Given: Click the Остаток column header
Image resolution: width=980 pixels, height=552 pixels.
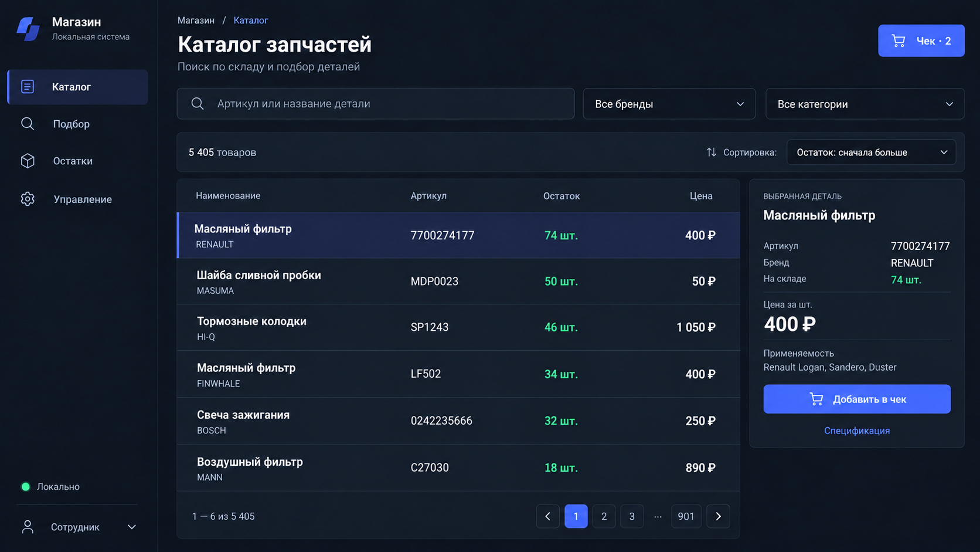Looking at the screenshot, I should pos(561,196).
